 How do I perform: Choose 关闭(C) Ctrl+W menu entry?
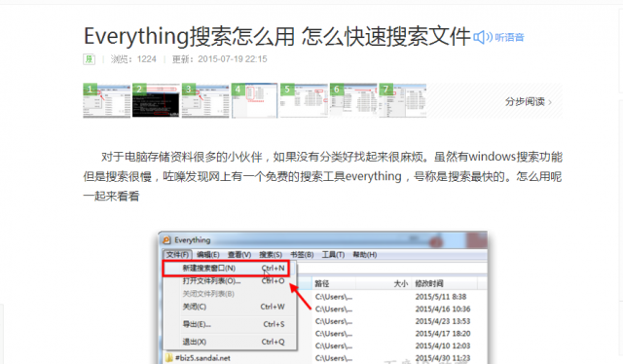[231, 307]
